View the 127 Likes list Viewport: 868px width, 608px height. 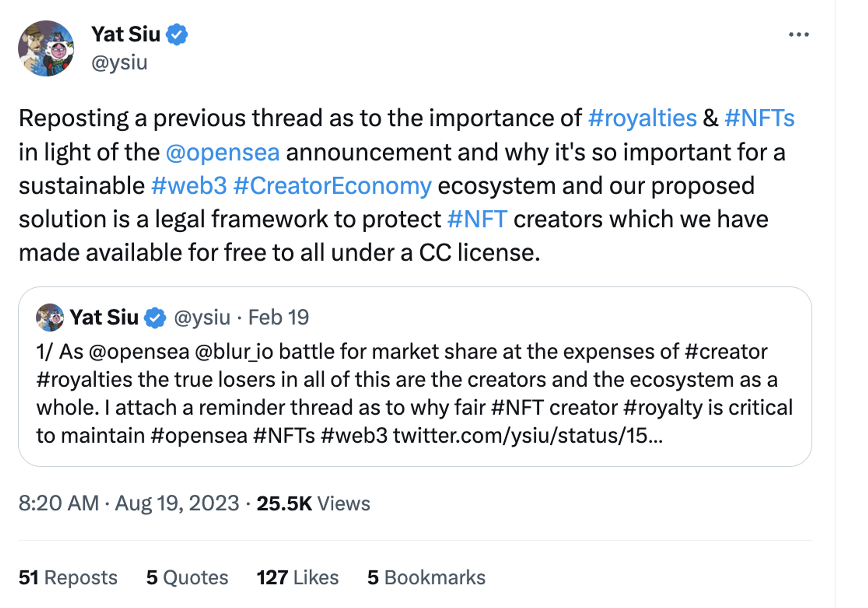click(297, 578)
